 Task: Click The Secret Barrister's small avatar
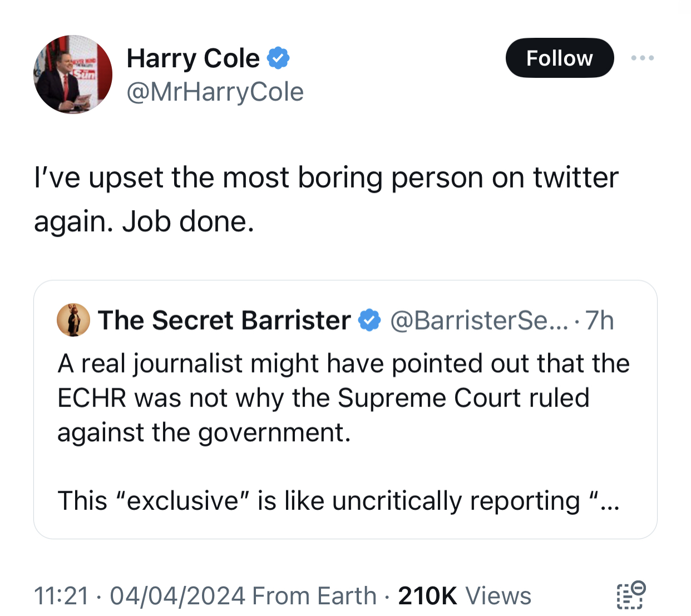click(x=73, y=320)
